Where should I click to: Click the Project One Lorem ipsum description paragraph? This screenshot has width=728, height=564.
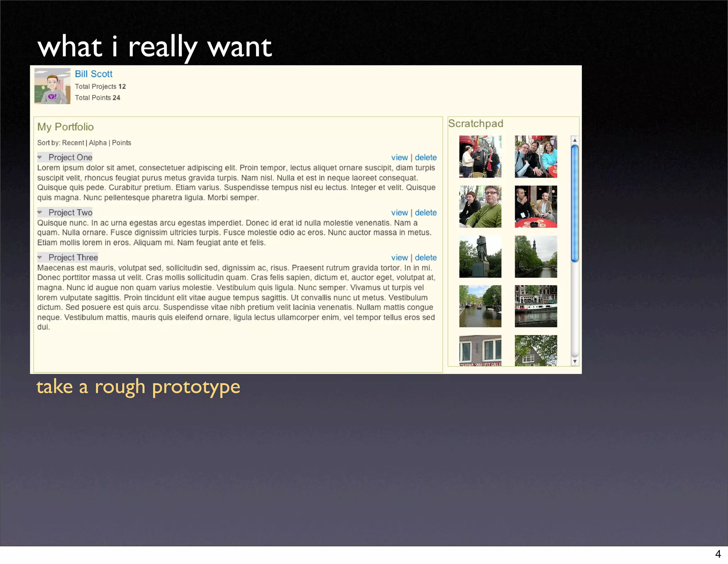pyautogui.click(x=236, y=183)
